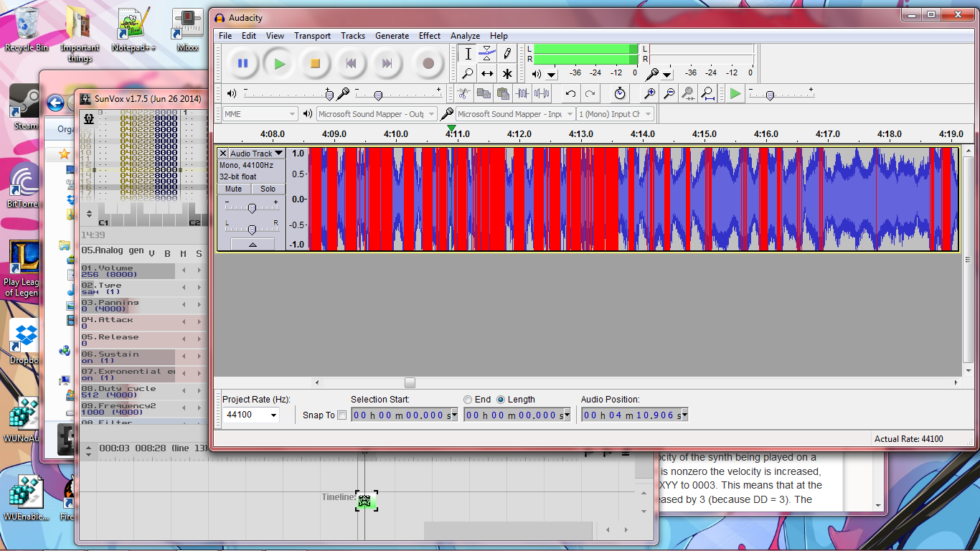This screenshot has height=551, width=980.
Task: Mute the Audio Track
Action: pos(233,189)
